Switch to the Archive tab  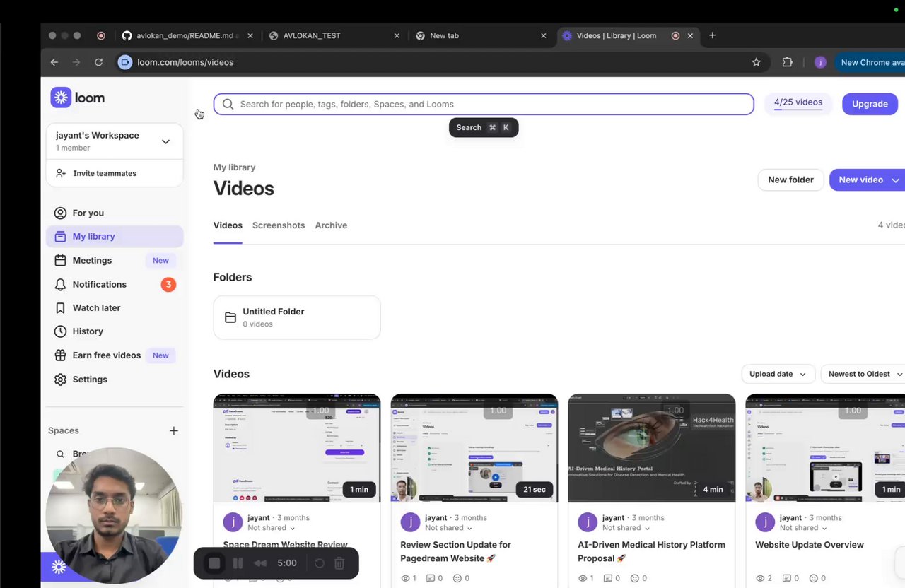point(331,225)
